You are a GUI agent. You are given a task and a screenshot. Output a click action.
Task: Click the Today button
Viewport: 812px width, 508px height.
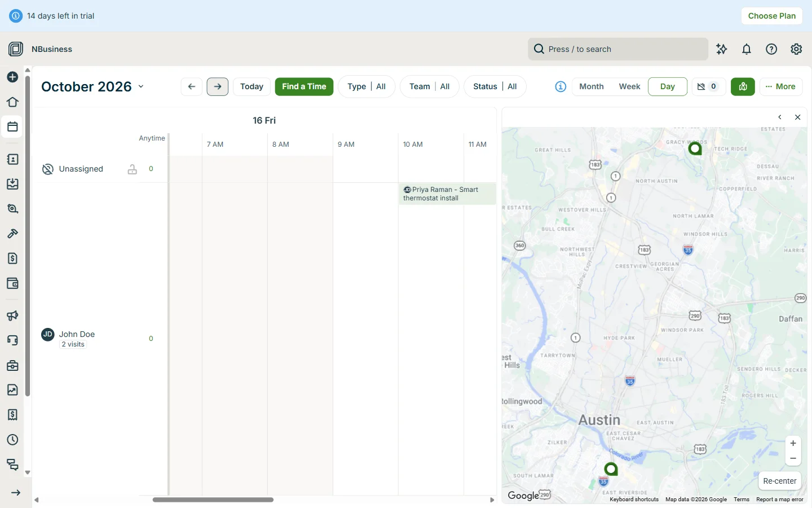pyautogui.click(x=251, y=86)
